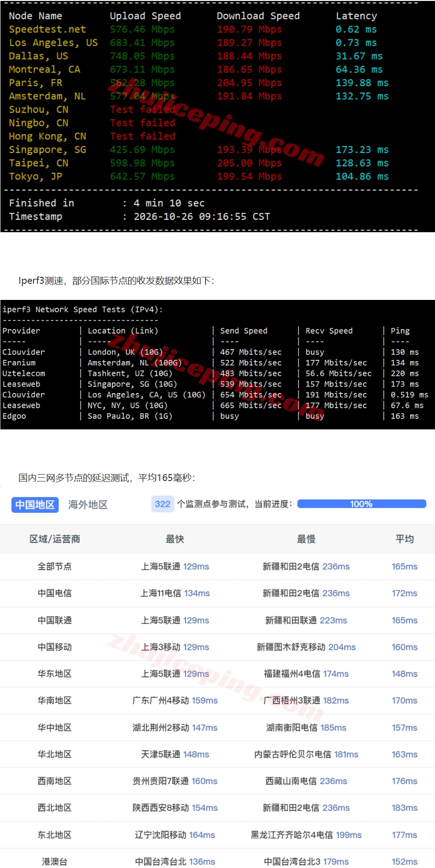Screen dimensions: 435x868
Task: Click 陕西西安8移动 154ms entry
Action: tap(175, 808)
